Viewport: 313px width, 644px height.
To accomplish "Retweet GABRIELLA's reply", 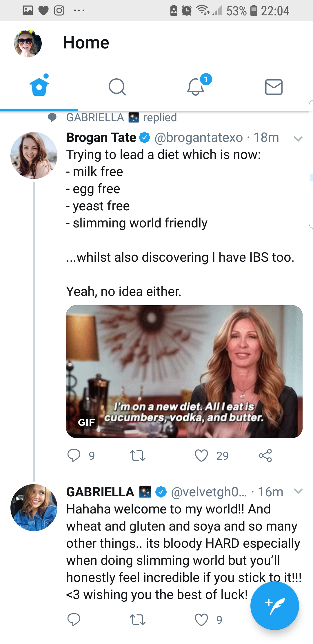I will [x=137, y=620].
